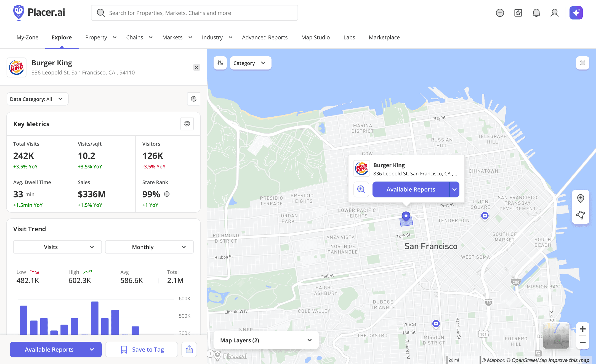Focus the properties search field
Screen dimensions: 596x364
click(x=195, y=13)
